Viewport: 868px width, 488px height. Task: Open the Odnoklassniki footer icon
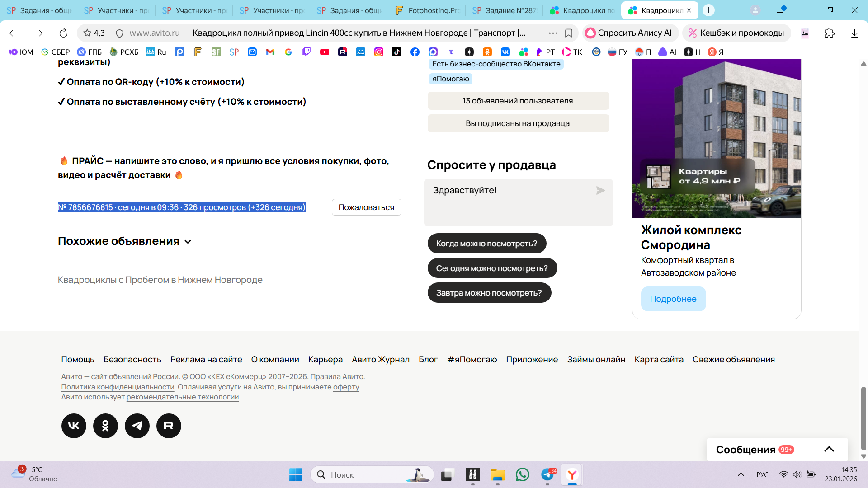tap(105, 426)
